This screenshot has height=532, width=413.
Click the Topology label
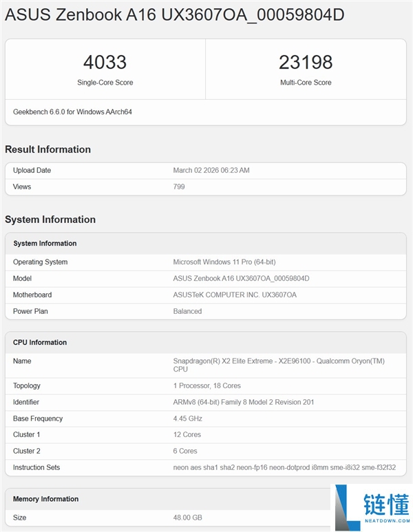tap(26, 386)
